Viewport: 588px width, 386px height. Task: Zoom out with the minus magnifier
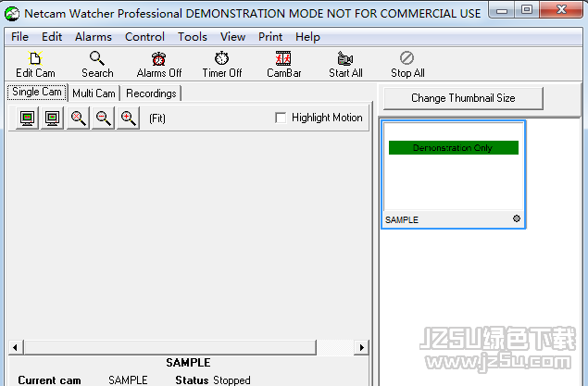(x=103, y=118)
